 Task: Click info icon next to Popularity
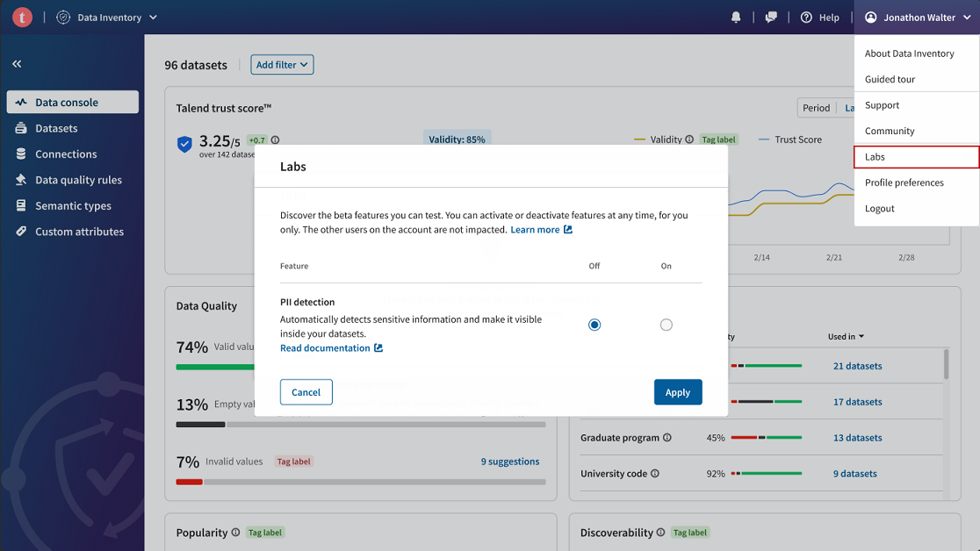click(235, 533)
